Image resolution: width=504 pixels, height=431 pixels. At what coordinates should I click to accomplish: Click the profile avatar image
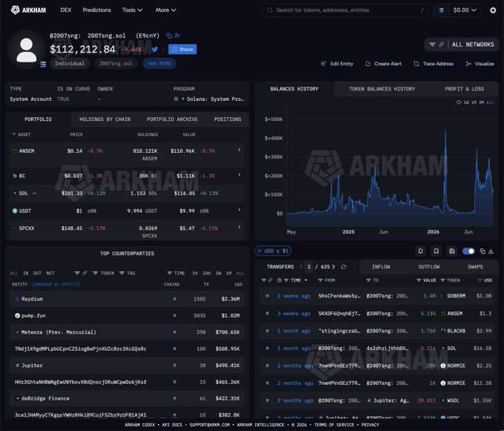(27, 50)
